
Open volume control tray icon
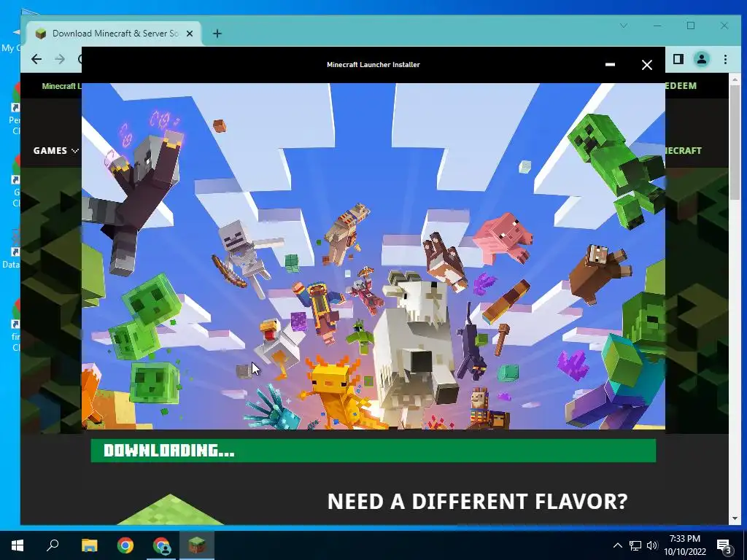point(652,545)
